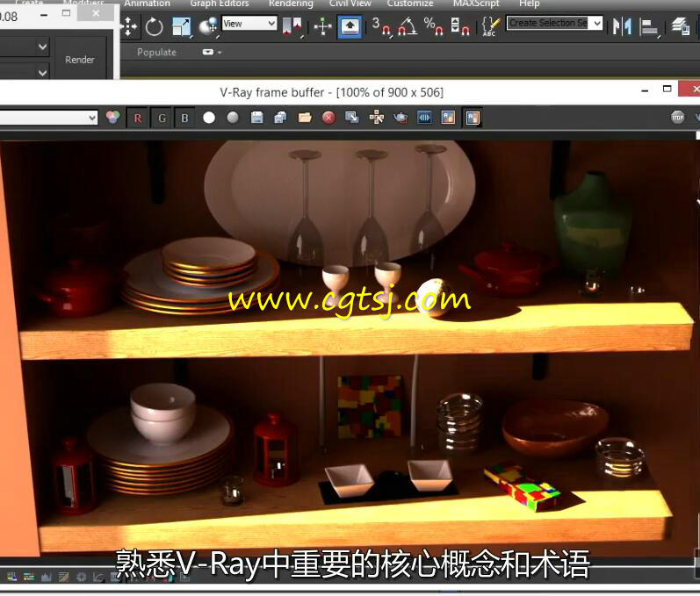The height and width of the screenshot is (596, 700).
Task: Click the rendered image in frame buffer
Action: tap(348, 348)
